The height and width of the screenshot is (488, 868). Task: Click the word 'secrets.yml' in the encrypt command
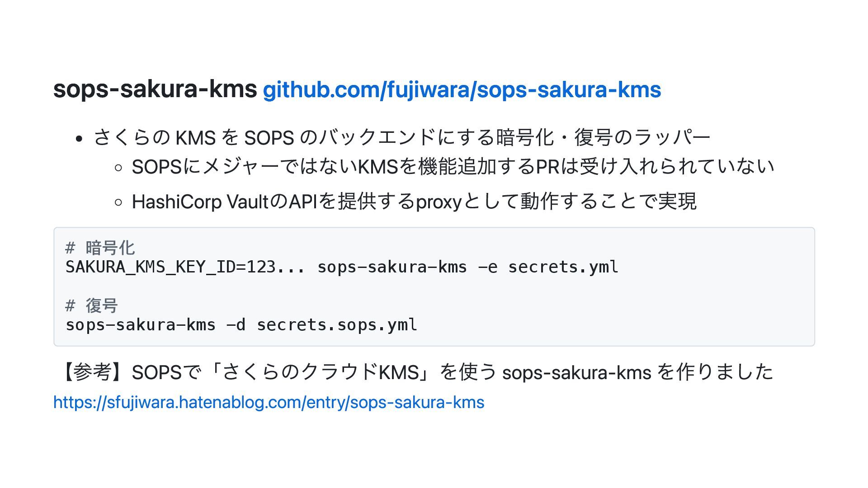point(563,267)
